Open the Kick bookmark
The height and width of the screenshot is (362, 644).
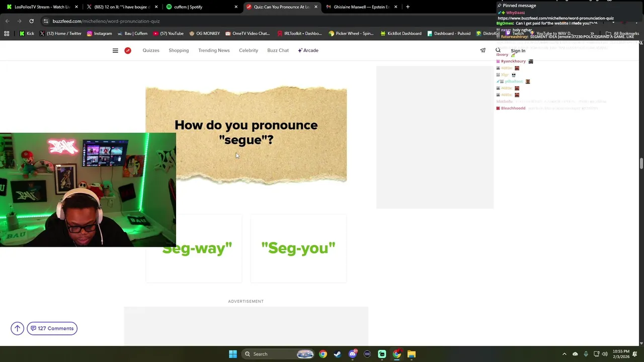click(27, 34)
